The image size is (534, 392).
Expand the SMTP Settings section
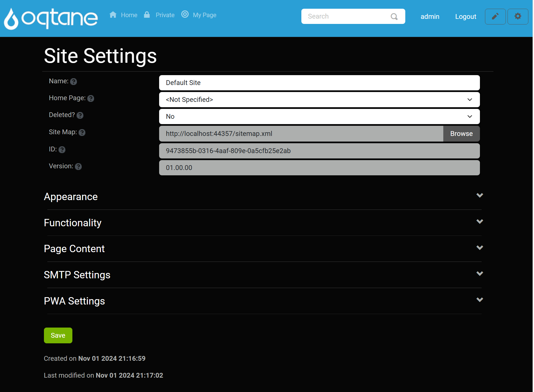480,274
